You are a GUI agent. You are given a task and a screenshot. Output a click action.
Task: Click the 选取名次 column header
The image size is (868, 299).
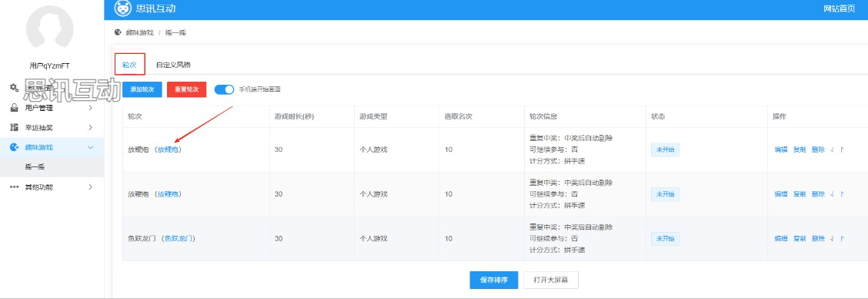tap(458, 117)
